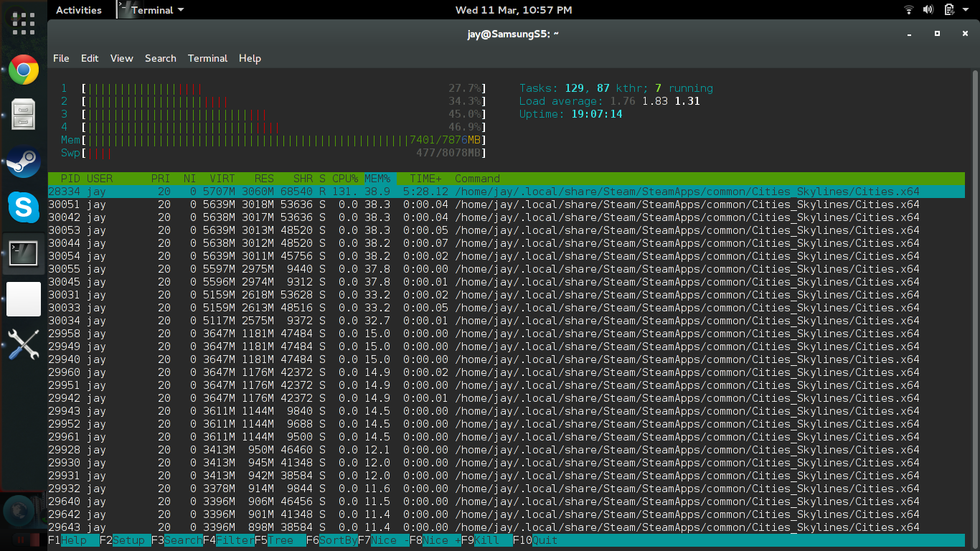Sort by the RES column header
Image resolution: width=980 pixels, height=551 pixels.
point(264,179)
